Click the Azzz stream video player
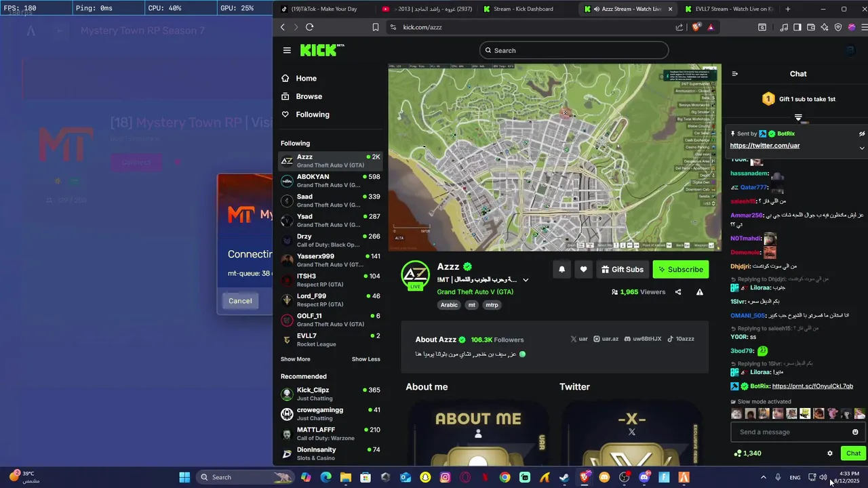 pyautogui.click(x=555, y=157)
